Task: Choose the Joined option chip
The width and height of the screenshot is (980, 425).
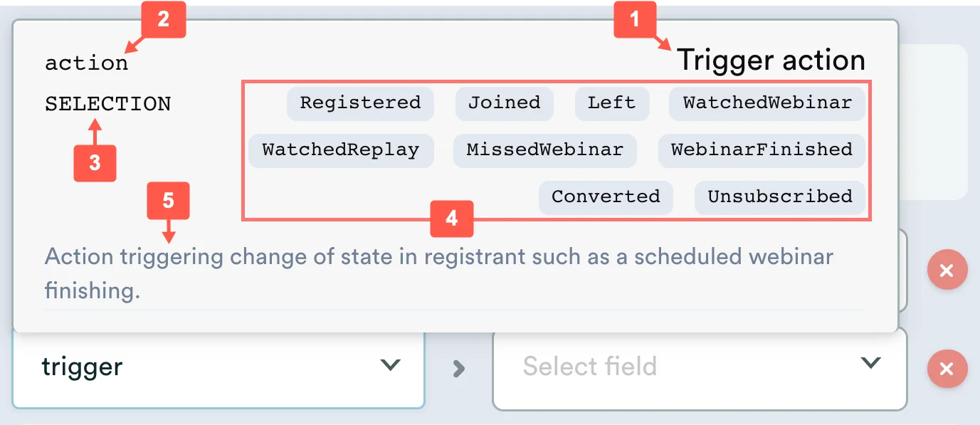Action: 504,103
